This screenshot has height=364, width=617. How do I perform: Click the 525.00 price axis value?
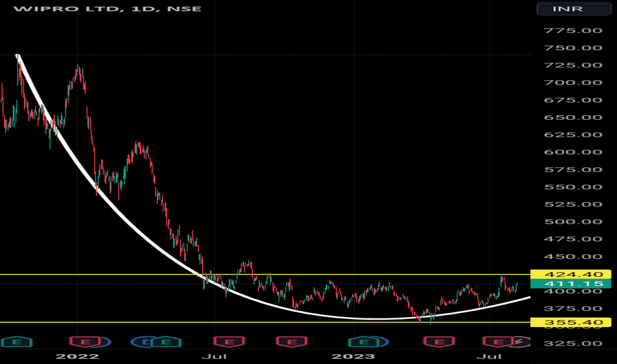[x=573, y=205]
